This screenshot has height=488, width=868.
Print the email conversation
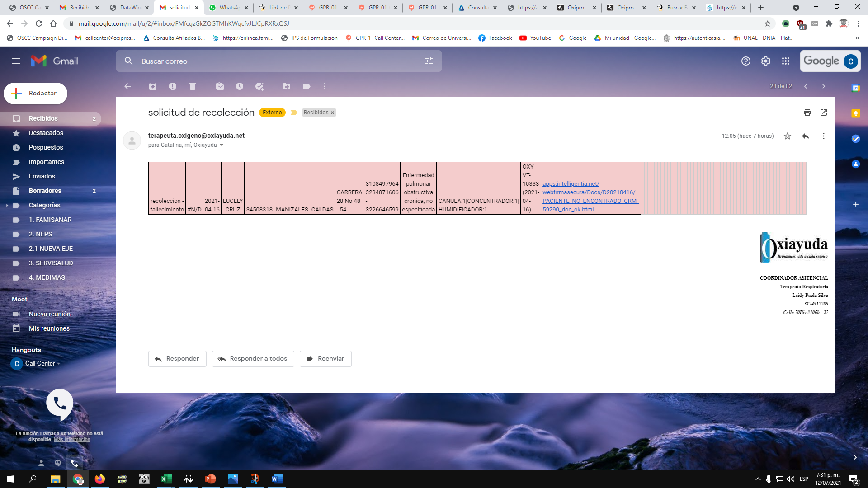[807, 113]
